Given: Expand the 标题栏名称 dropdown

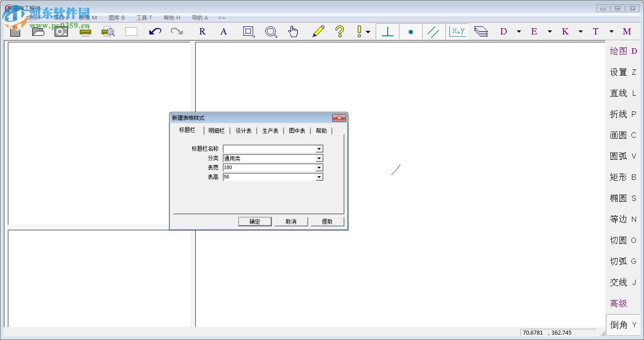Looking at the screenshot, I should [x=319, y=149].
